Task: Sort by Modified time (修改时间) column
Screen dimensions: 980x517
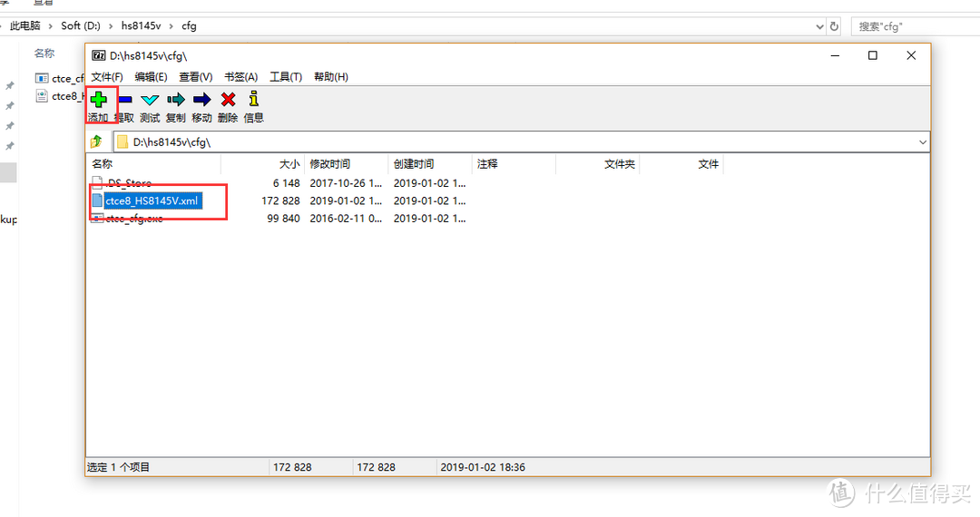Action: pos(347,164)
